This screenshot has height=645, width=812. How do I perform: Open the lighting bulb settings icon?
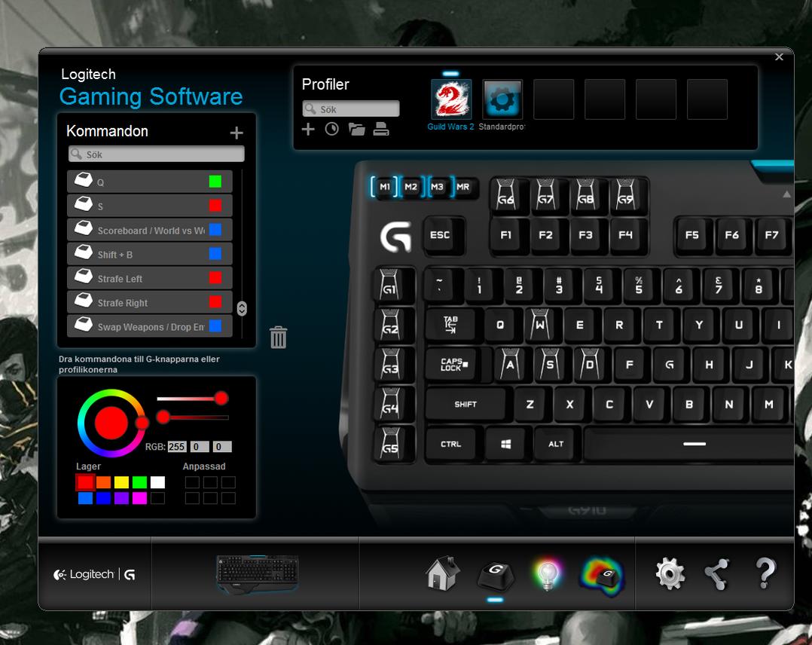548,574
